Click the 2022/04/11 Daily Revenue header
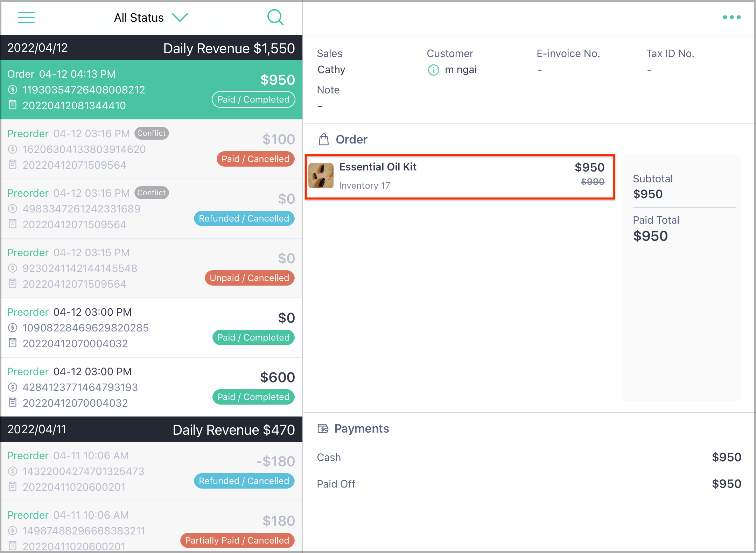The image size is (756, 553). [x=151, y=429]
